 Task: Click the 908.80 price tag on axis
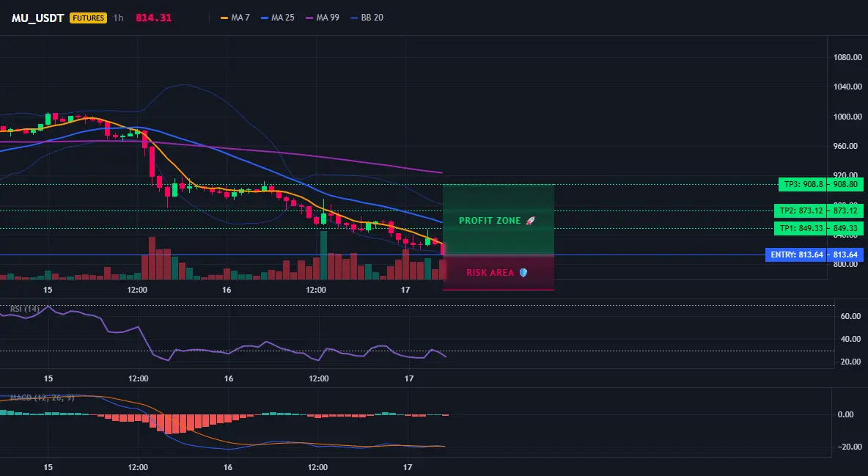point(845,185)
